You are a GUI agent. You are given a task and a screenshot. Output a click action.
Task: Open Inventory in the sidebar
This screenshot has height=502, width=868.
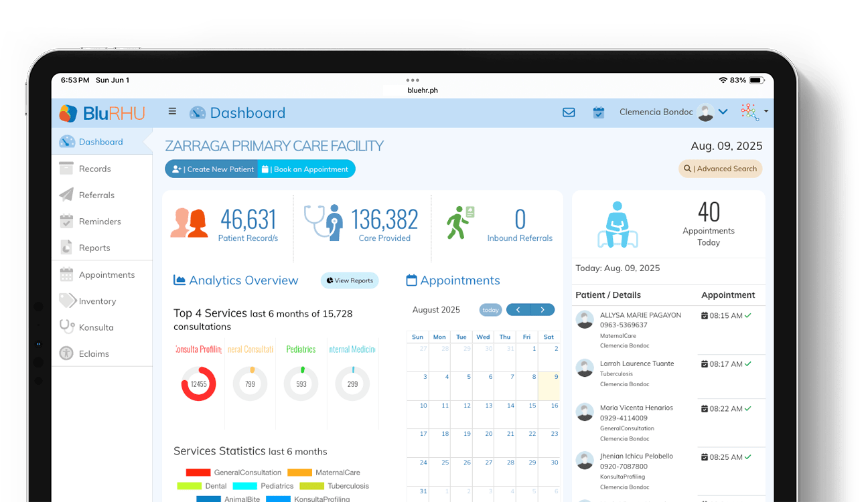pos(97,301)
